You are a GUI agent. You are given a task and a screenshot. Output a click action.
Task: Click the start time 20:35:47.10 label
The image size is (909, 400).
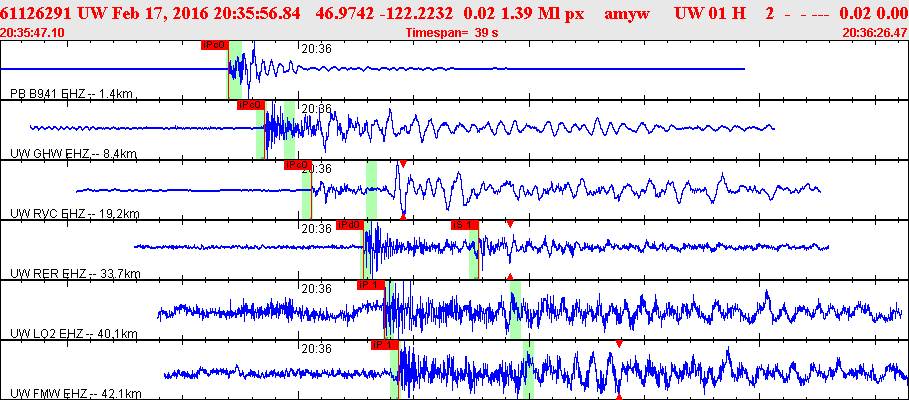(33, 33)
